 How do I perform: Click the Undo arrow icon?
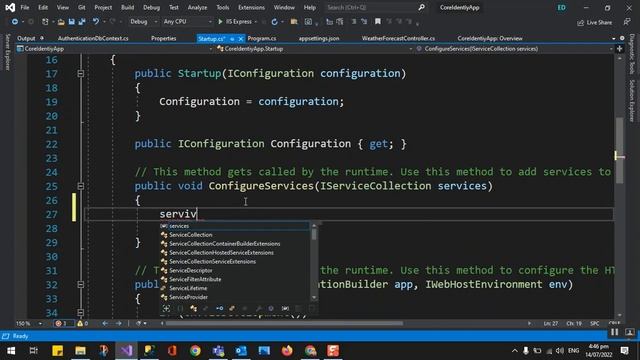click(x=96, y=22)
